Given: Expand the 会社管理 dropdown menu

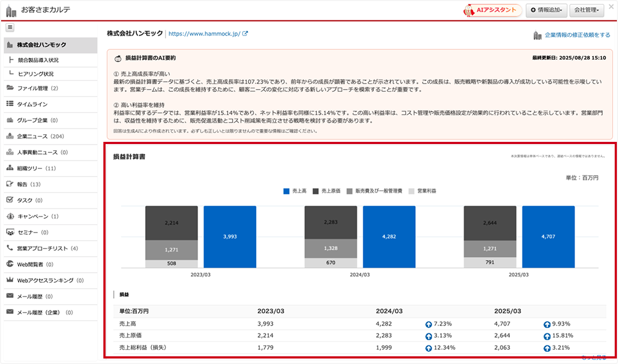Looking at the screenshot, I should tap(587, 10).
